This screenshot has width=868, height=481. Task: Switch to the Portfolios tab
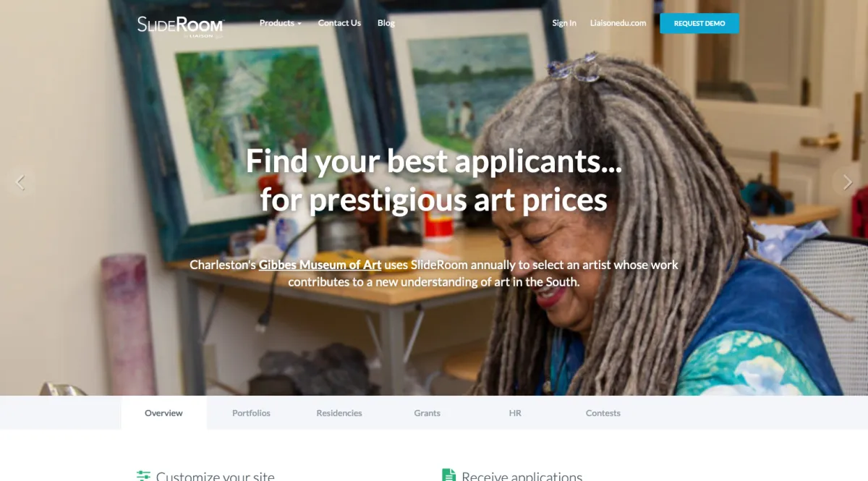click(251, 413)
